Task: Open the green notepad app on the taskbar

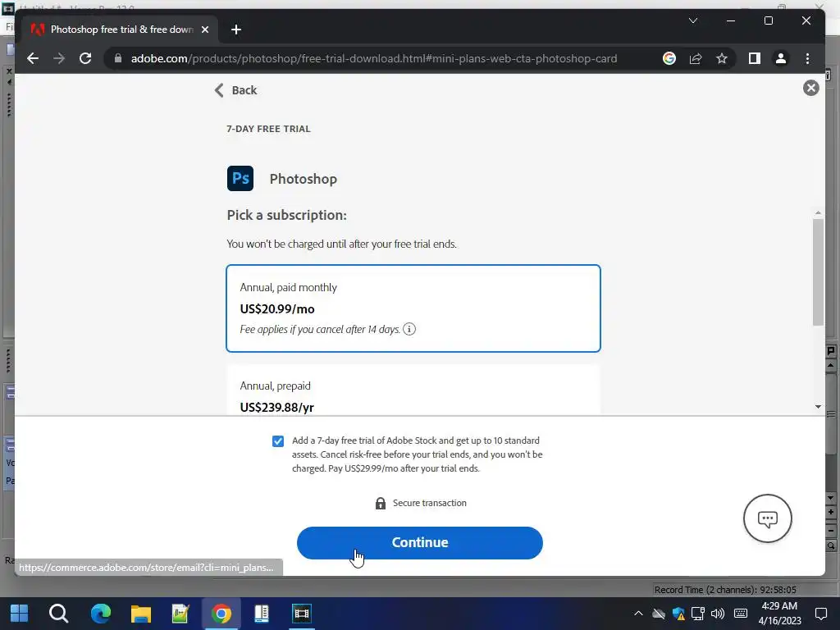Action: 180,614
